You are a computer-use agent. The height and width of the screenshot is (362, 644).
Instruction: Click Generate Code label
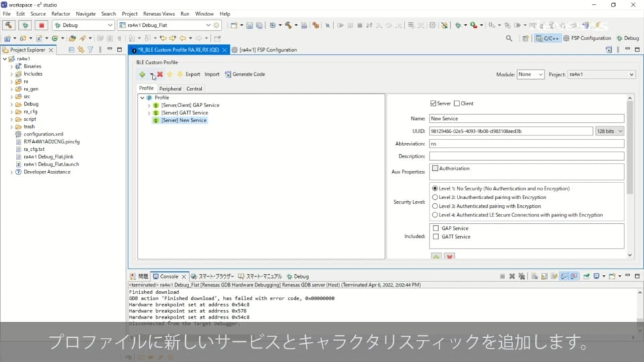(x=248, y=74)
